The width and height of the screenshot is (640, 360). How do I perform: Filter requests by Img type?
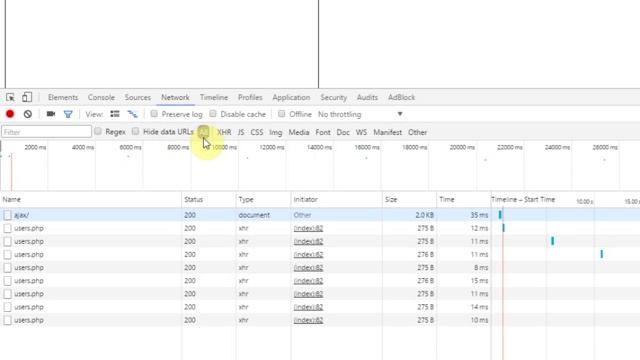click(x=276, y=132)
